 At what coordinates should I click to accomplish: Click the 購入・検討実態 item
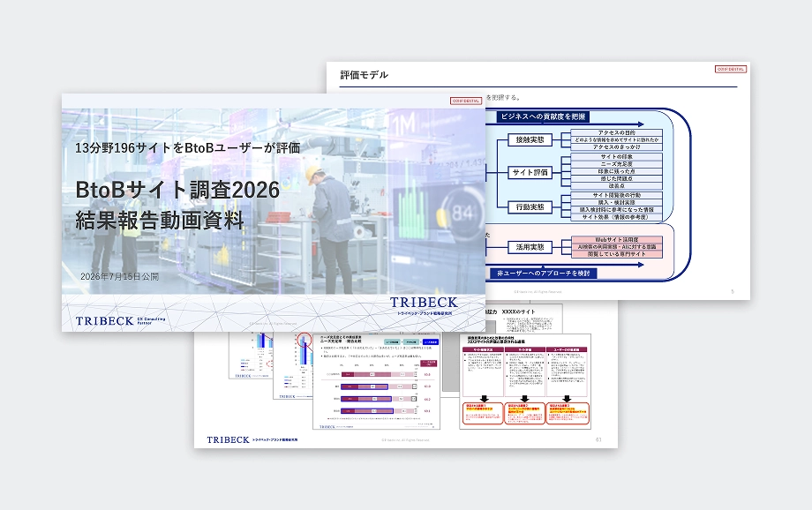pyautogui.click(x=616, y=202)
